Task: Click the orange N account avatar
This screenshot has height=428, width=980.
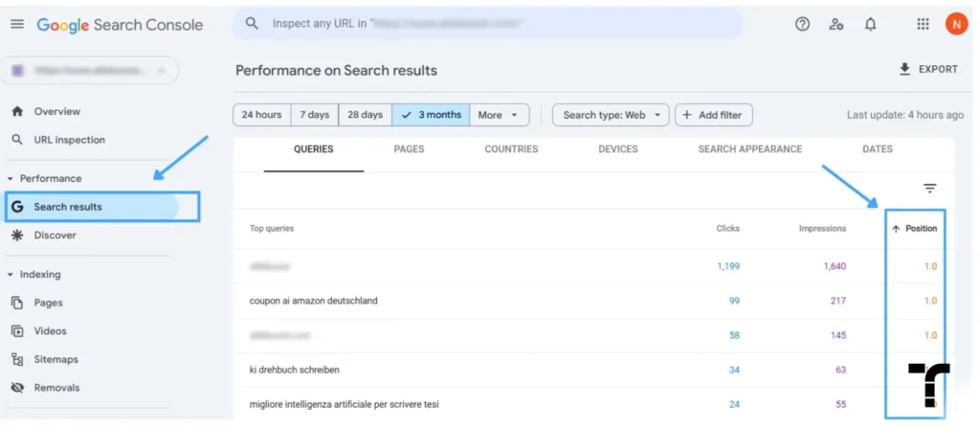Action: pos(956,24)
